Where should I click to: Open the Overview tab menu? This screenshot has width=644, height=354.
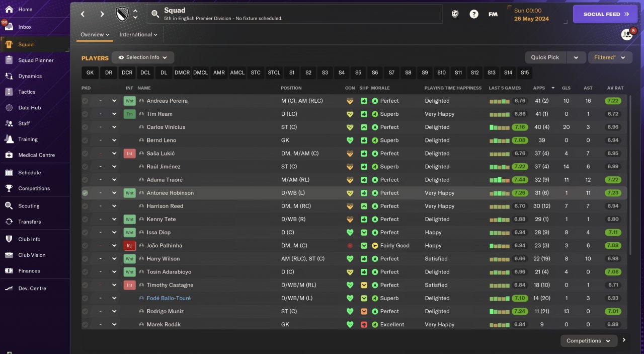pos(95,35)
